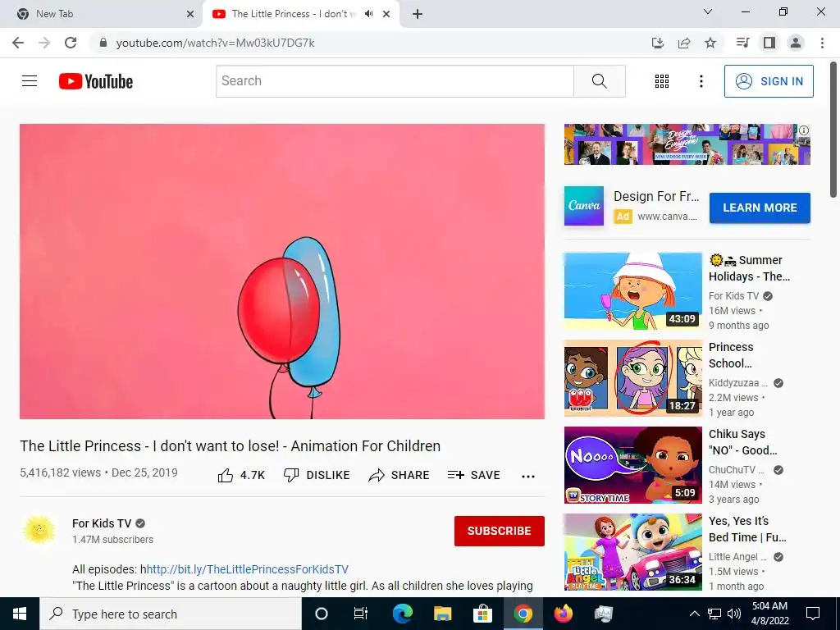Save the video to a playlist
The width and height of the screenshot is (840, 630).
[x=473, y=475]
